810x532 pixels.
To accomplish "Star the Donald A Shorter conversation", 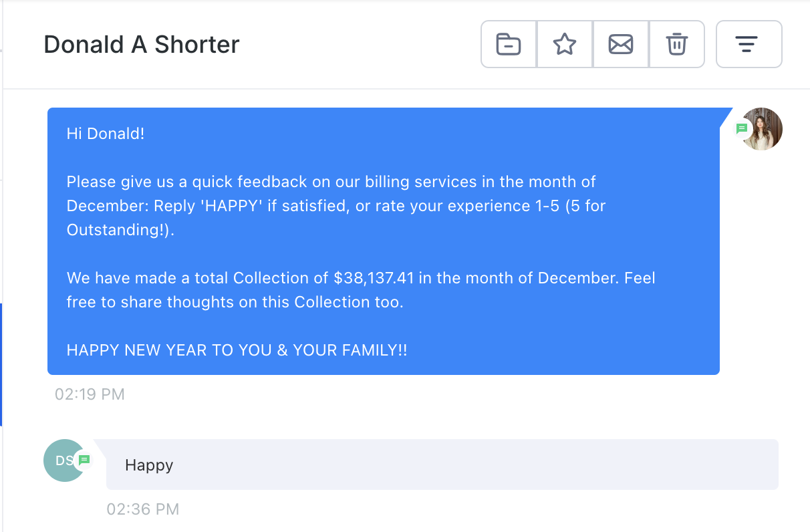I will (565, 45).
